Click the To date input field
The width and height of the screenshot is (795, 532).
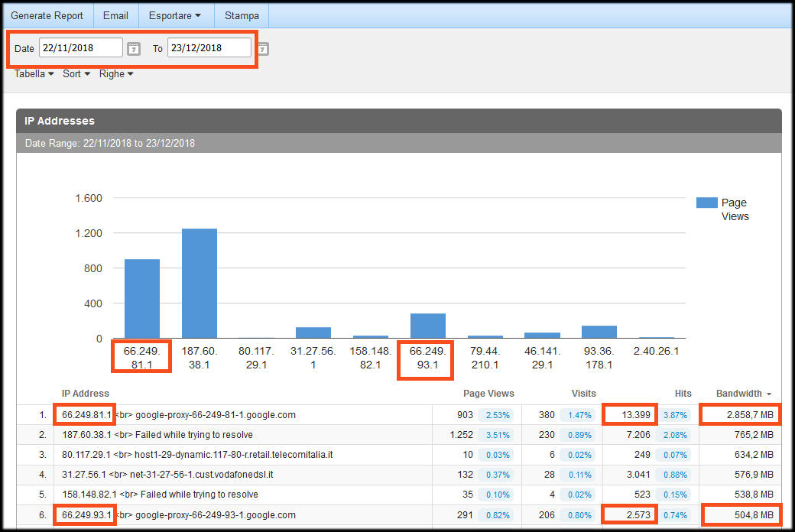coord(209,47)
